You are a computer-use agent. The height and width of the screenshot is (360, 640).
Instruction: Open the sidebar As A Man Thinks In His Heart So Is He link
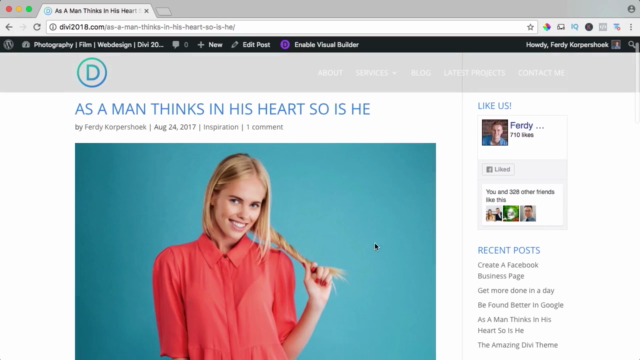coord(514,325)
